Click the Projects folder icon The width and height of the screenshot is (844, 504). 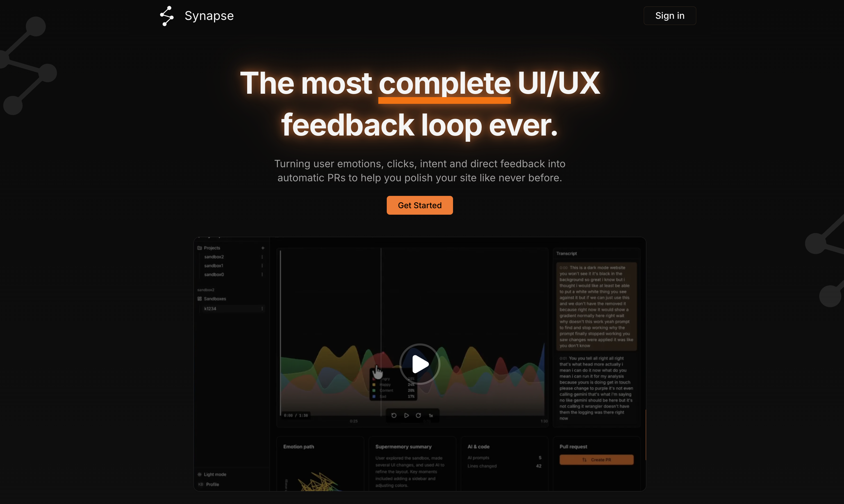(199, 248)
